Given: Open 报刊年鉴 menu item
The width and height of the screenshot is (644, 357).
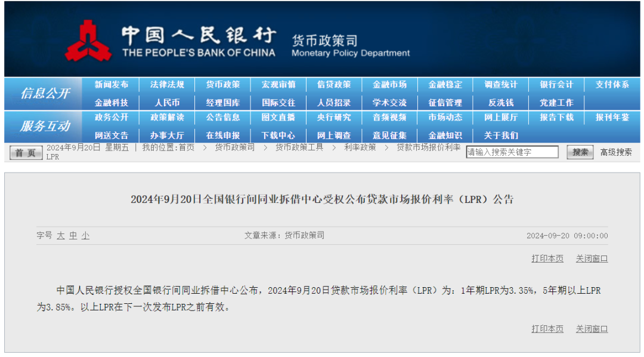Looking at the screenshot, I should click(x=612, y=118).
